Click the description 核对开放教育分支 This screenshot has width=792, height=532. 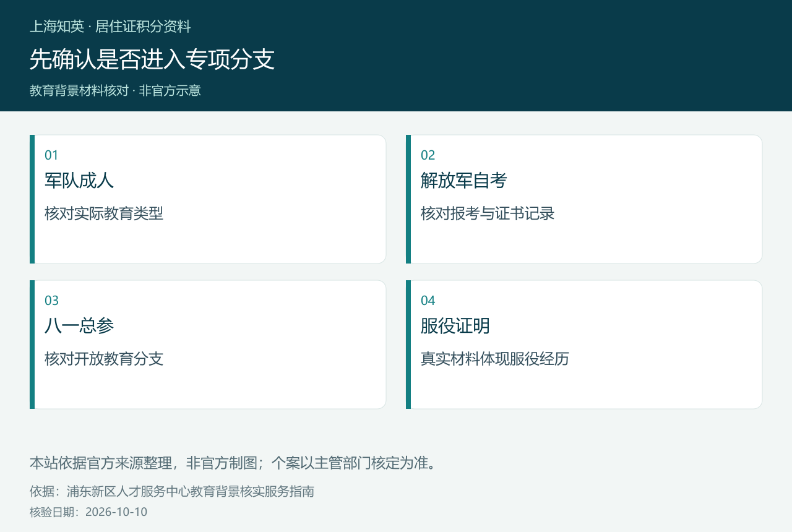pos(104,359)
